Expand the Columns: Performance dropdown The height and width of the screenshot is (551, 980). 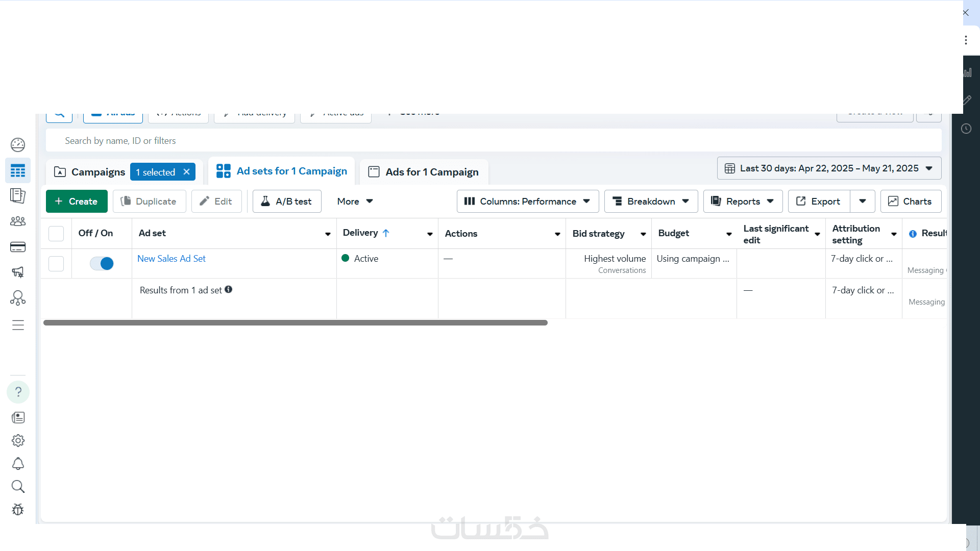(x=527, y=202)
